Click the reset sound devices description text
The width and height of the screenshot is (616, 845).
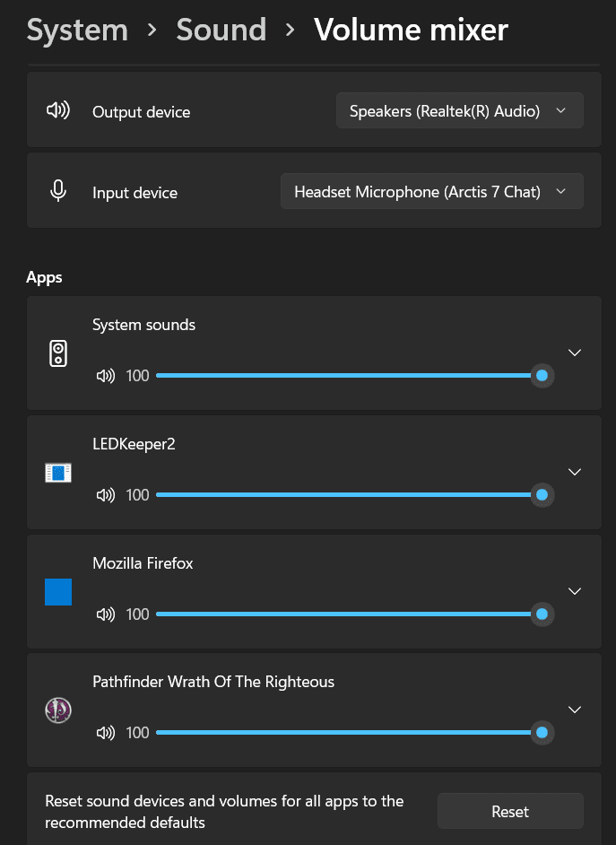224,812
